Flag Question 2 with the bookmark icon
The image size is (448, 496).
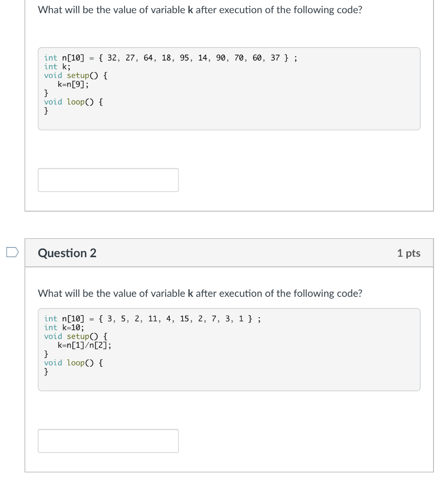12,252
